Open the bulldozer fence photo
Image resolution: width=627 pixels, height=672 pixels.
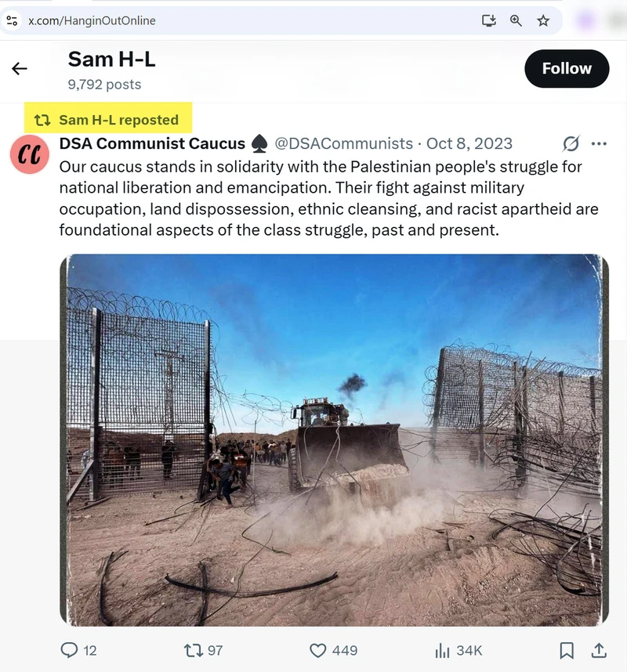[x=334, y=440]
